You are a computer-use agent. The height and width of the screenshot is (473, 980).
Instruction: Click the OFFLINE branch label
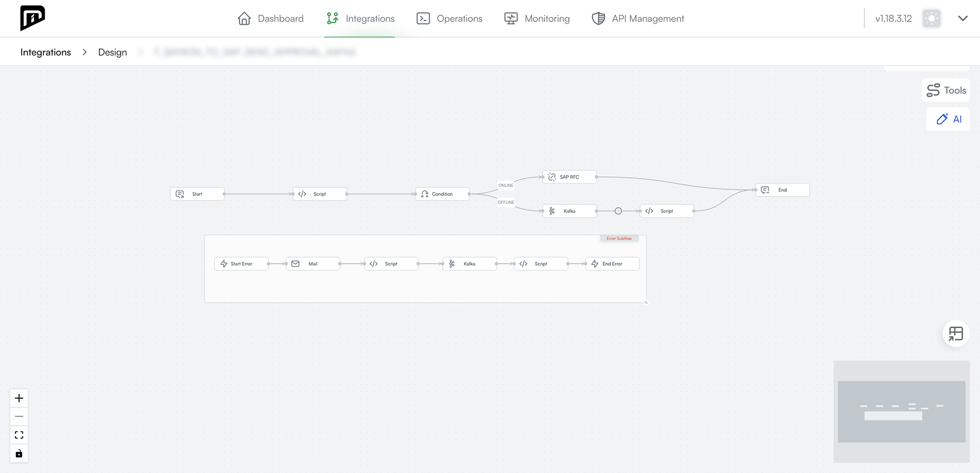point(506,202)
